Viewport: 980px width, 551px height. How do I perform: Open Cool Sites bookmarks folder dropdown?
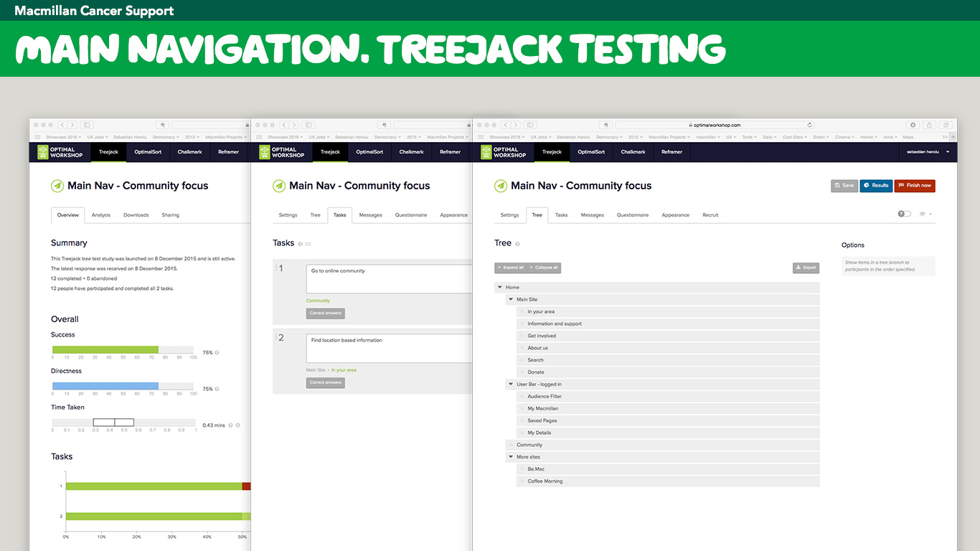tap(795, 137)
